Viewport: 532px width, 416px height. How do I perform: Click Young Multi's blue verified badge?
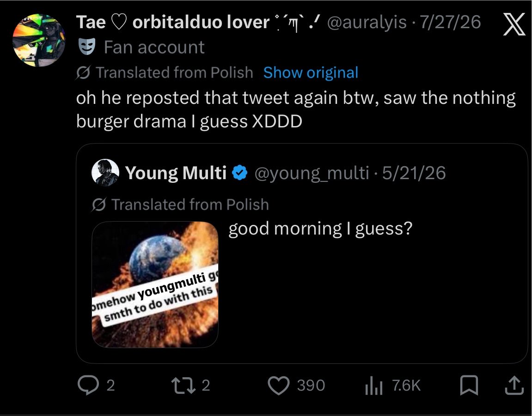pyautogui.click(x=240, y=173)
